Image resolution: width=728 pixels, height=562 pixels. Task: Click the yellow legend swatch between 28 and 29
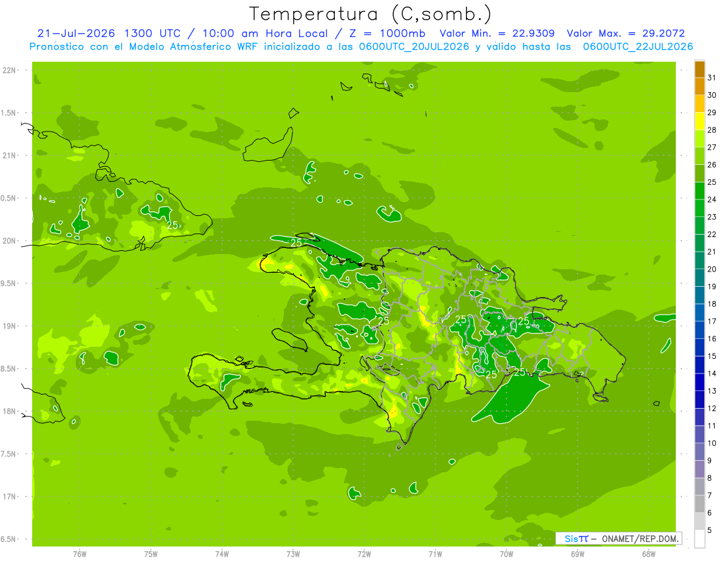(x=699, y=121)
